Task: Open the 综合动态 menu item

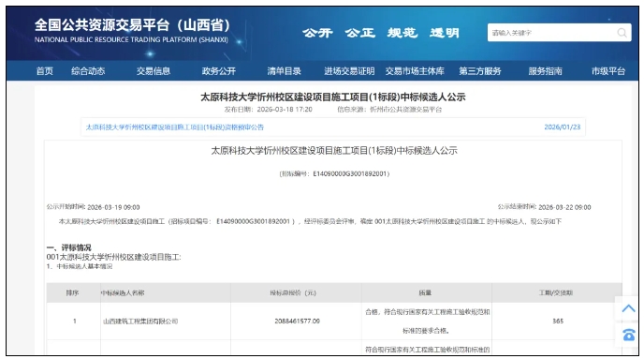Action: [x=88, y=71]
